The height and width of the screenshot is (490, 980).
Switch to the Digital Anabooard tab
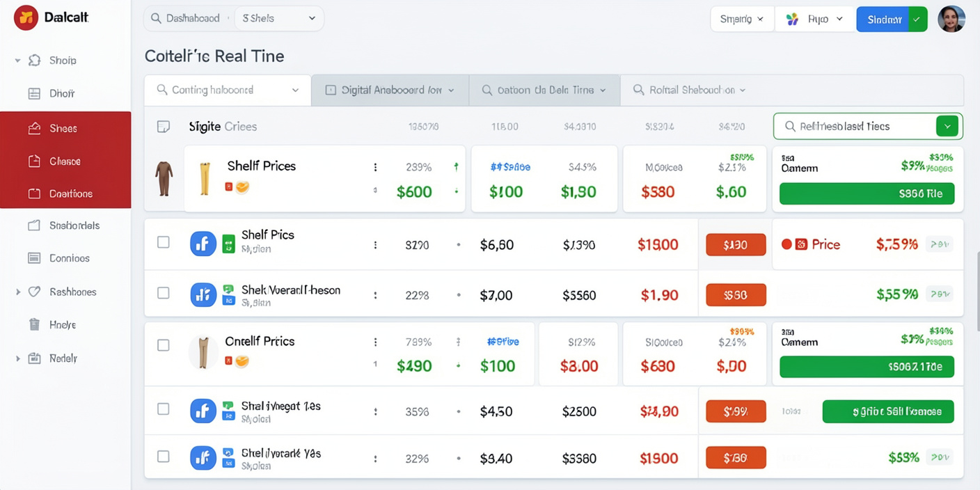pos(390,90)
